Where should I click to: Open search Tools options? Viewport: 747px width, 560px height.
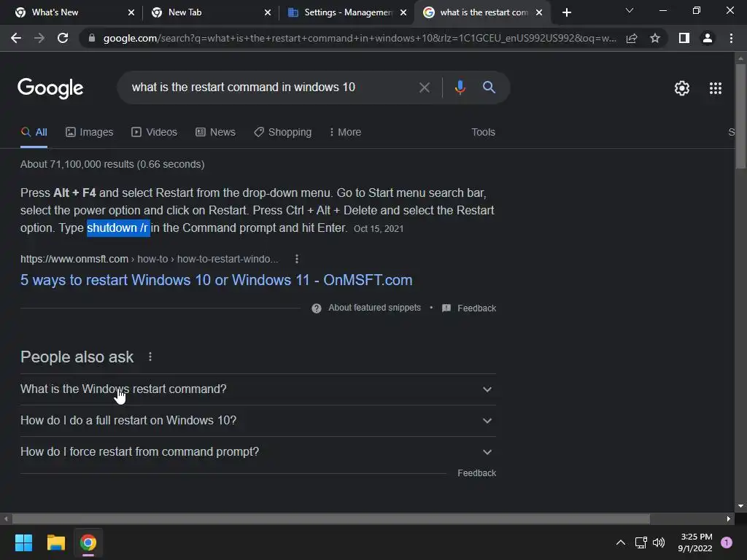[483, 133]
